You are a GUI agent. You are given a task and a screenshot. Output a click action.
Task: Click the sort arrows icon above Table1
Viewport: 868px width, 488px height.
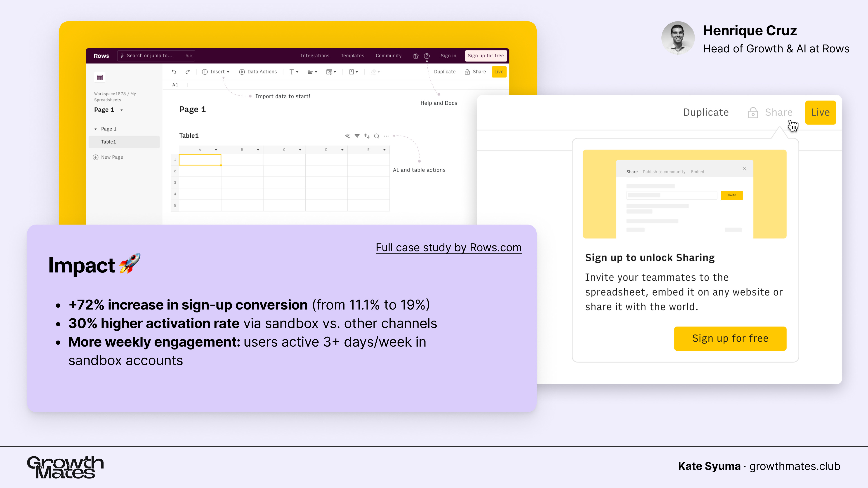[x=367, y=136]
